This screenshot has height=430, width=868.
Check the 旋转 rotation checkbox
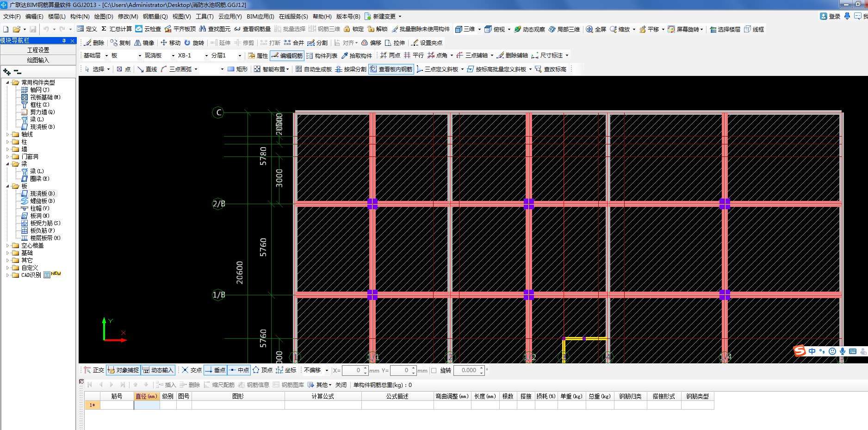click(434, 370)
